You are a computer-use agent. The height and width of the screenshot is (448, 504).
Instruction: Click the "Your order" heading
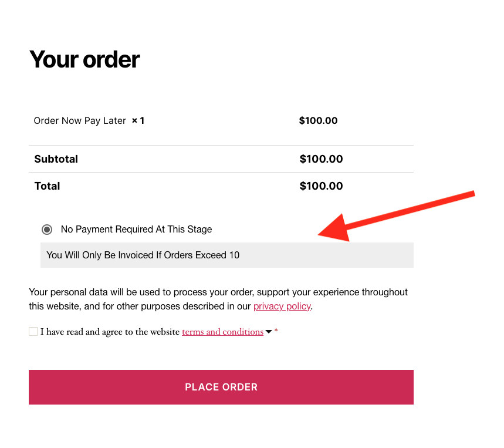(x=84, y=59)
